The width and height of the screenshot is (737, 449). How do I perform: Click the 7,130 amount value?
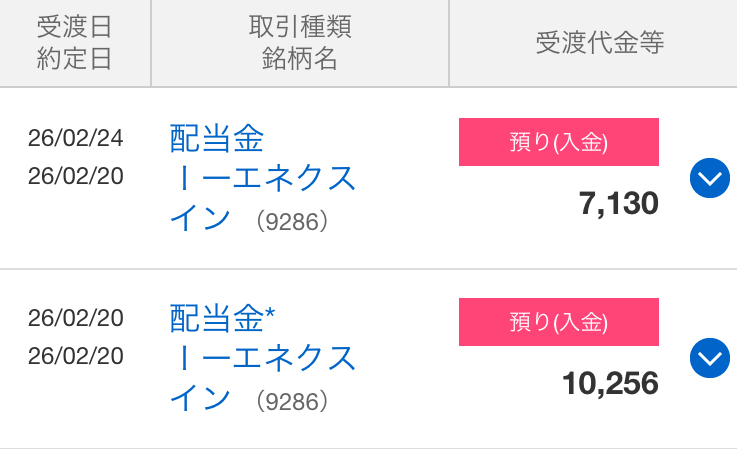619,203
